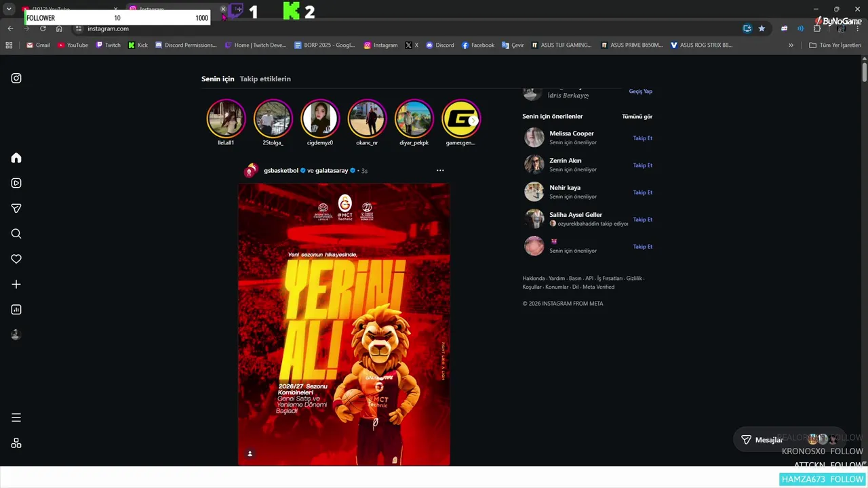
Task: Close the Instagram browser tab
Action: [223, 9]
